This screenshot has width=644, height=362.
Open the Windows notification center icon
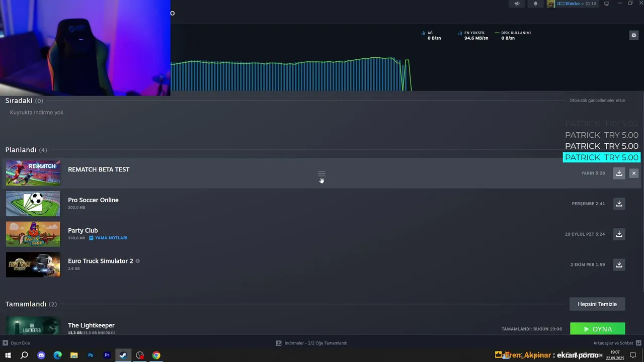[633, 355]
